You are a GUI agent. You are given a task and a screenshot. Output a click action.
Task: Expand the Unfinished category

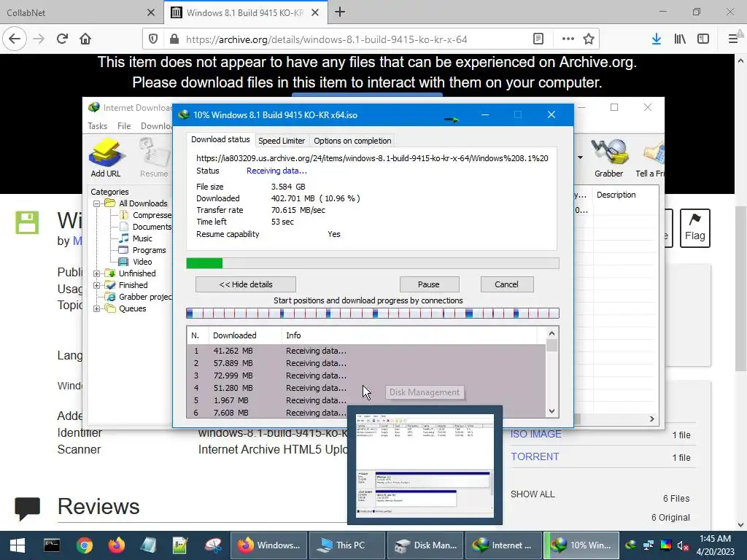[x=97, y=273]
